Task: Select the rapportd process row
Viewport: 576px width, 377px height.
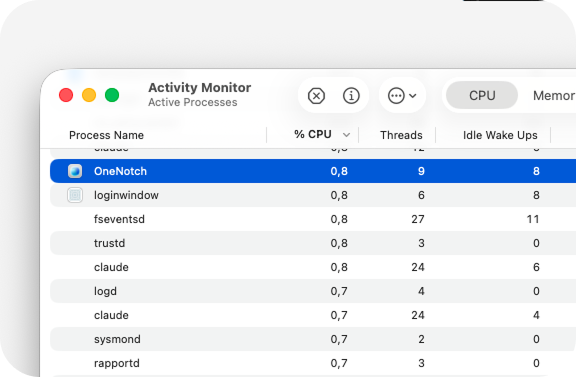Action: (313, 363)
